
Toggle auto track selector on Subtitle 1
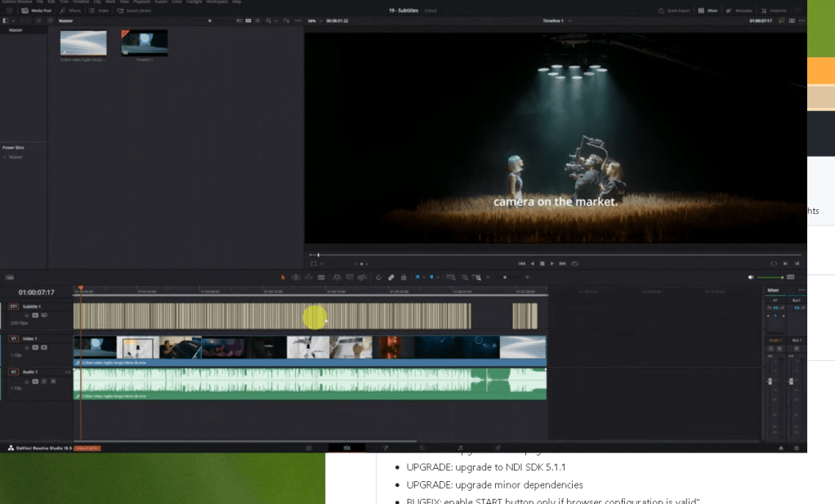coord(35,315)
